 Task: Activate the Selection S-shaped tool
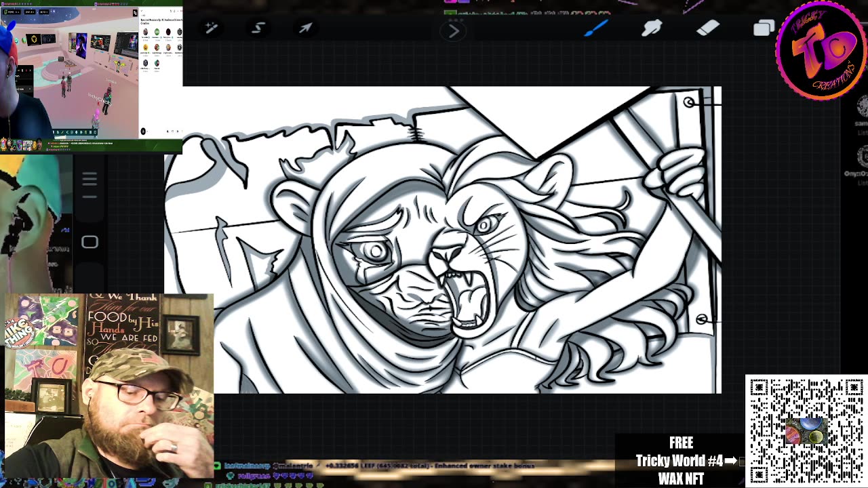click(258, 28)
